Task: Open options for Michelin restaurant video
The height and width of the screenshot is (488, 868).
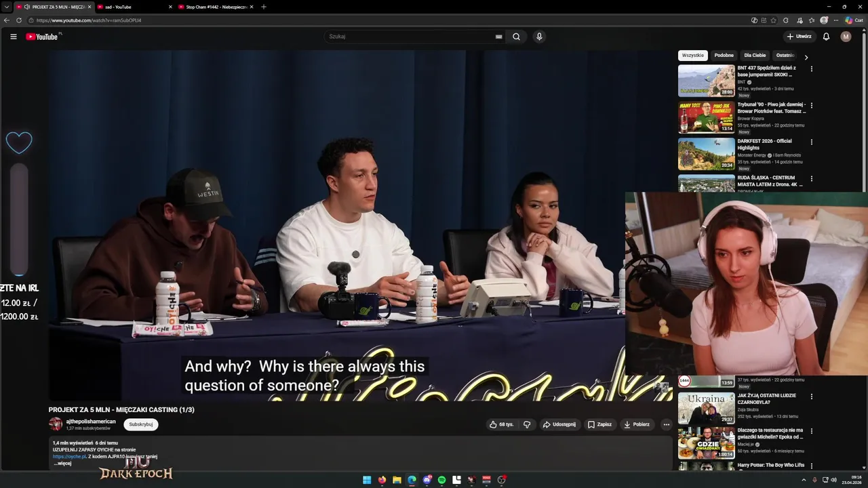Action: (811, 430)
